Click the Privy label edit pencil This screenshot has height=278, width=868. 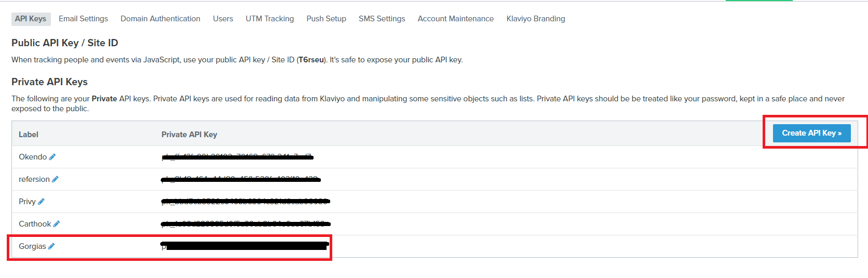(42, 202)
